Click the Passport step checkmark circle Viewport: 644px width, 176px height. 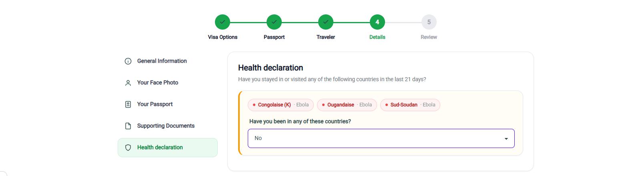tap(274, 22)
